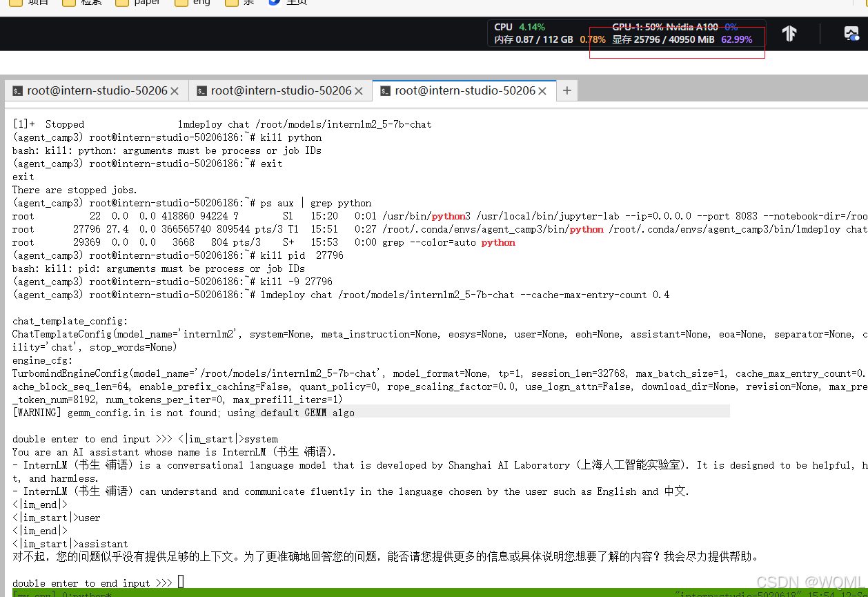
Task: Open the assistant chat icon at top right
Action: point(851,33)
